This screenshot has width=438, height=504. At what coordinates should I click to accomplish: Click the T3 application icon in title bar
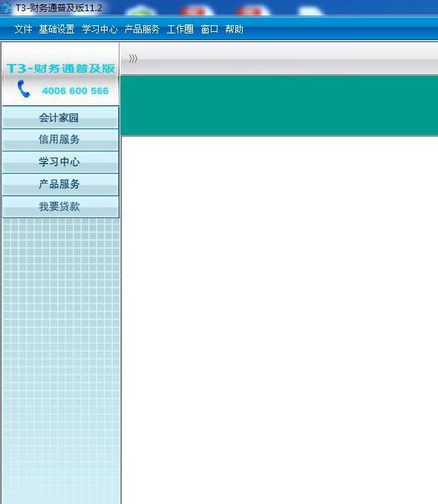[6, 7]
